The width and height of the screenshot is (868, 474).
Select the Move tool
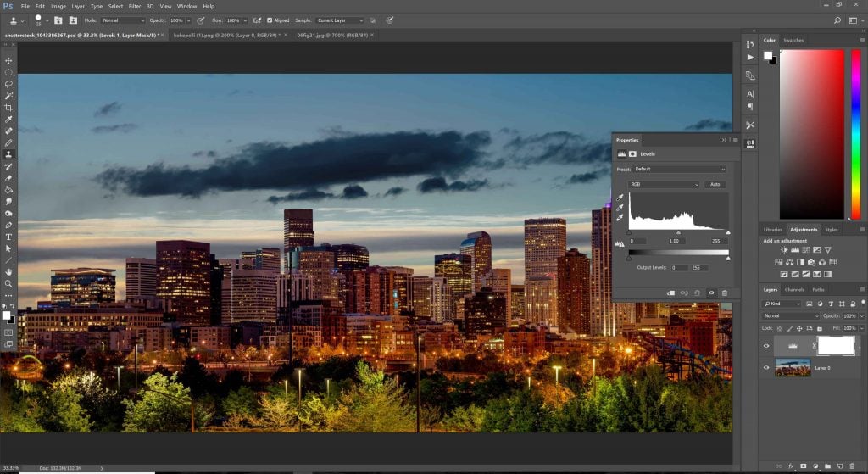(9, 61)
